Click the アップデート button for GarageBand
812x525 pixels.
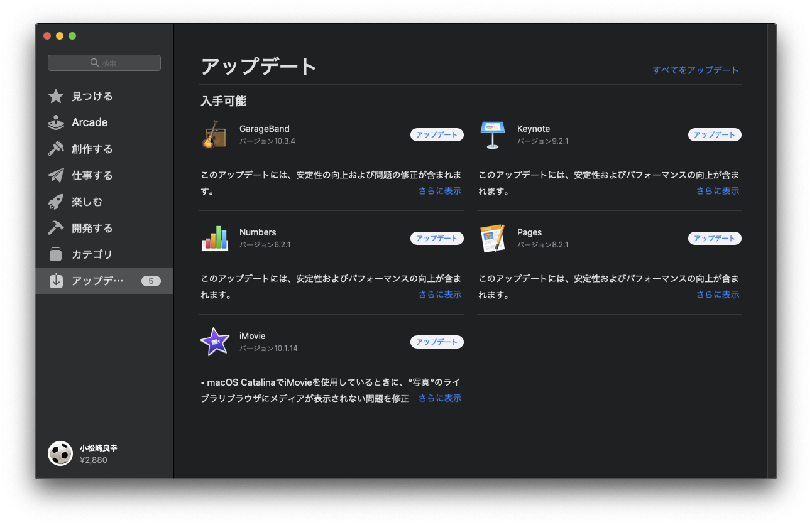[437, 134]
